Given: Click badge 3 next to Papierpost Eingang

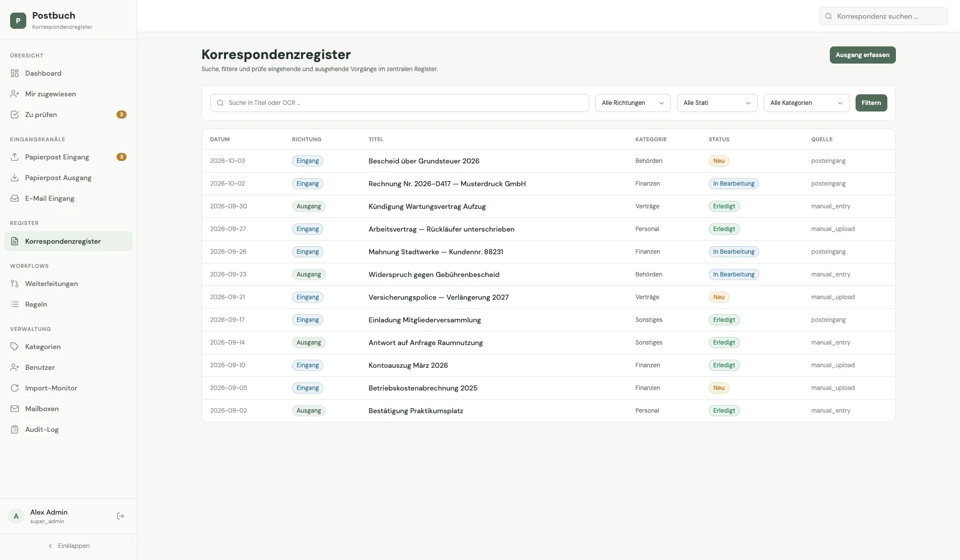Looking at the screenshot, I should [x=122, y=157].
